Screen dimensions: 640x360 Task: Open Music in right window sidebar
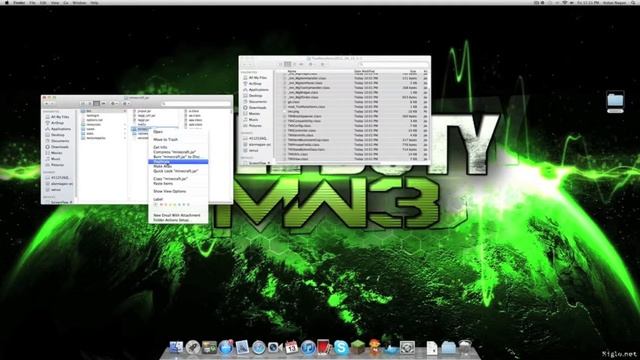pyautogui.click(x=253, y=120)
